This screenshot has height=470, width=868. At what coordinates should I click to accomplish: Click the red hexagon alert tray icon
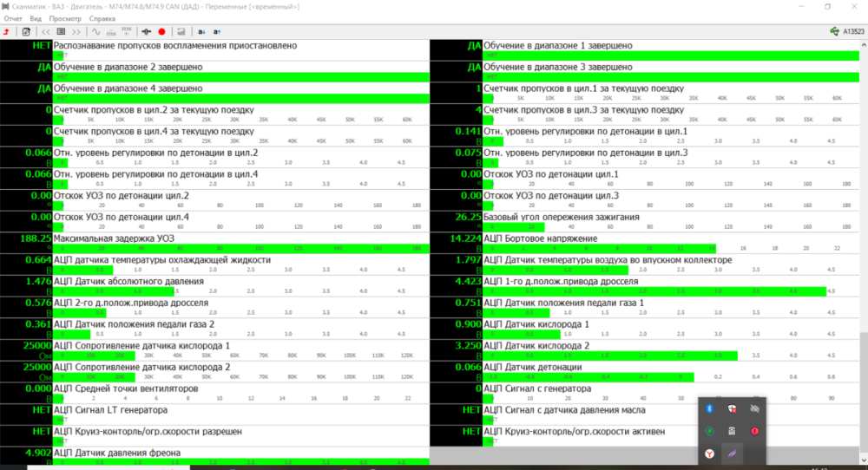click(x=754, y=431)
